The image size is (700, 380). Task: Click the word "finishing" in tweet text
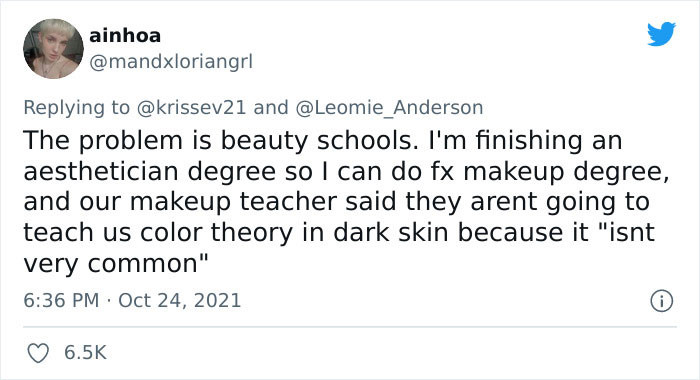coord(529,140)
